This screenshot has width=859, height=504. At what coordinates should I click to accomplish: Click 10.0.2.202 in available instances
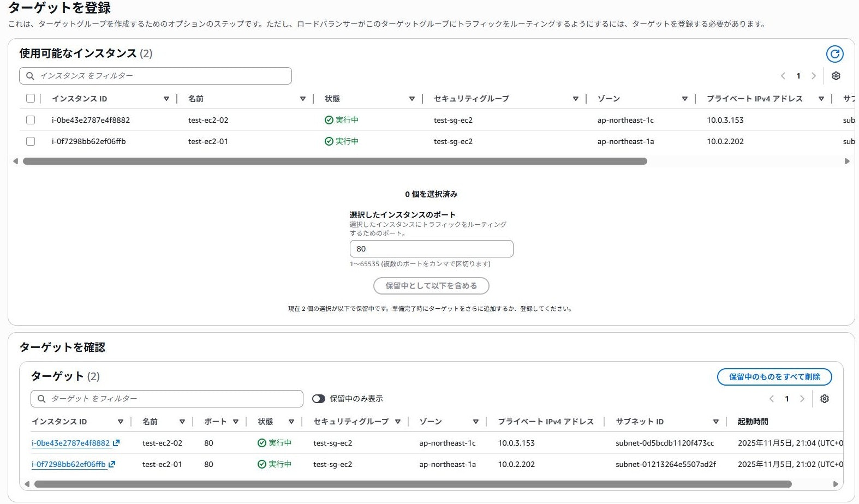tap(725, 141)
